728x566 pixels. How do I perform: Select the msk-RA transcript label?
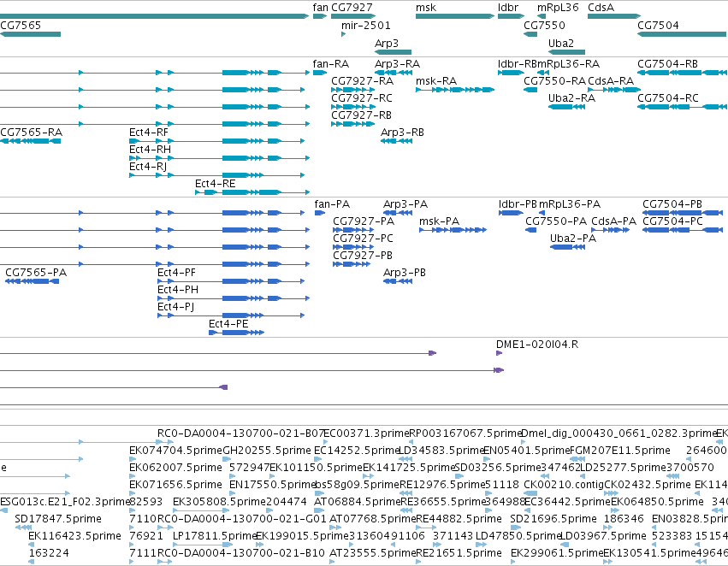[436, 81]
